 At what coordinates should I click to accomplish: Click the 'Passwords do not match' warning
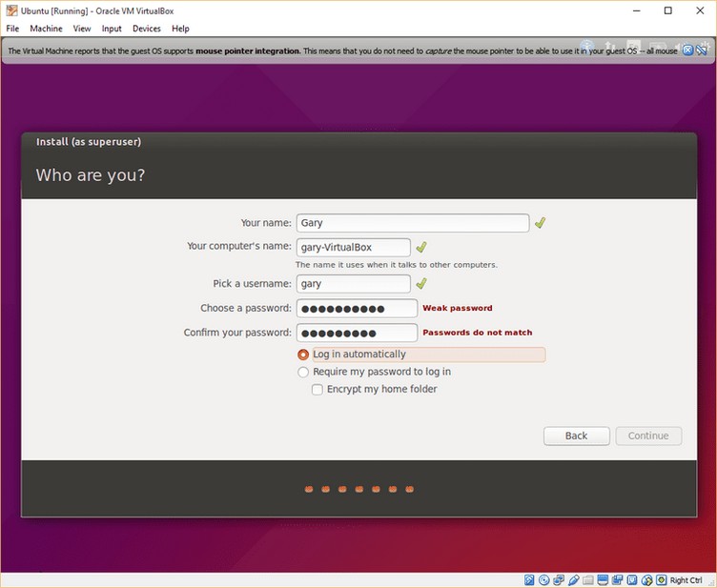(478, 333)
